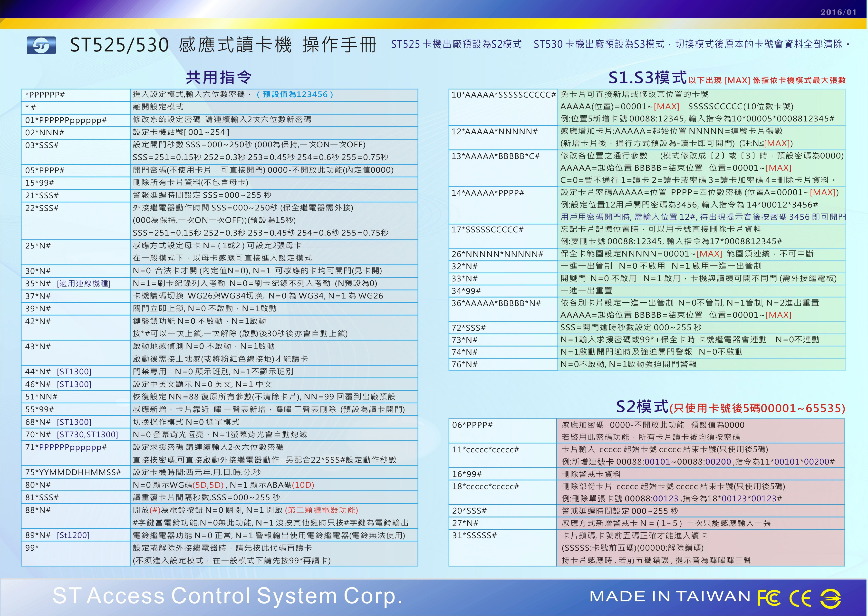Click the 2016/01 date stamp

coord(839,12)
